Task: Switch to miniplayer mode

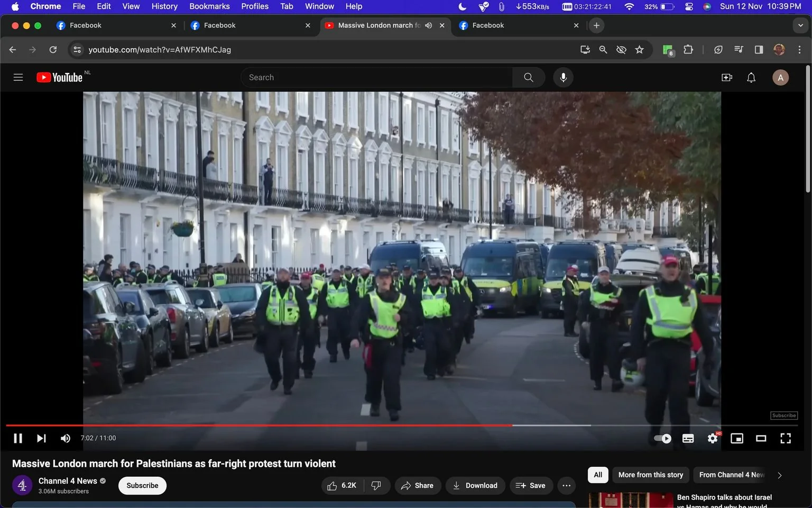Action: point(737,438)
